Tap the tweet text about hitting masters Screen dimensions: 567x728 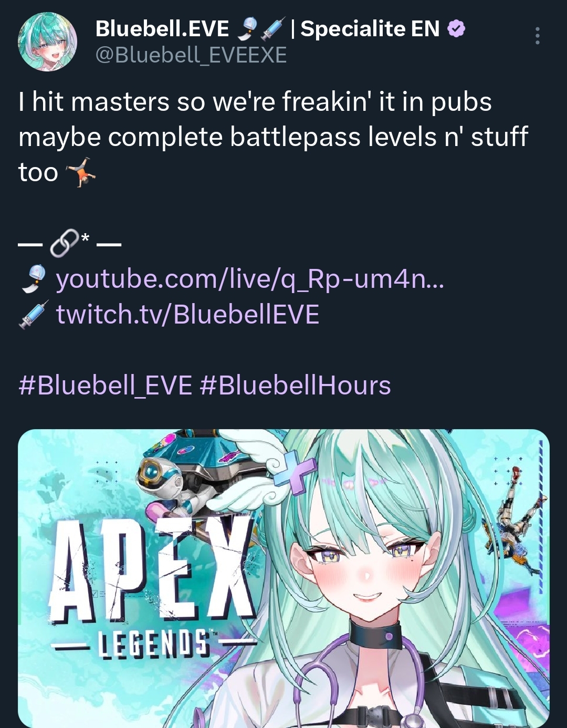click(273, 137)
